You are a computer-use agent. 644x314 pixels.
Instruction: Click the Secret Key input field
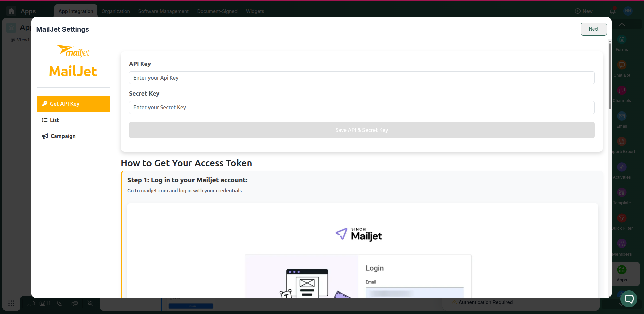pyautogui.click(x=361, y=107)
